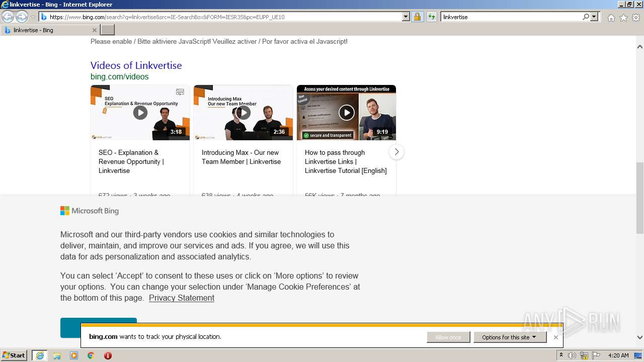Click the search box containing linkvertise

point(511,17)
